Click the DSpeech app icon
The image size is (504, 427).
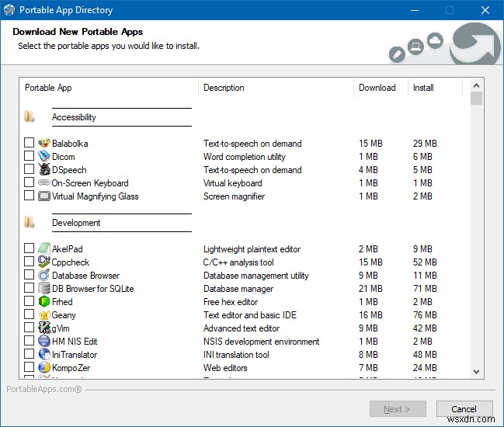(x=44, y=170)
